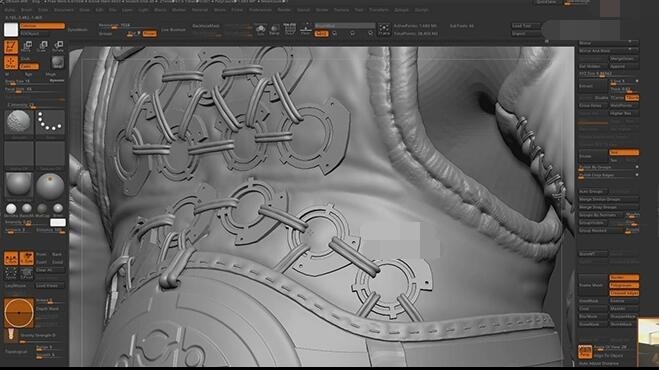Click the reference thumbnail at bottom right
The height and width of the screenshot is (370, 659).
648,341
